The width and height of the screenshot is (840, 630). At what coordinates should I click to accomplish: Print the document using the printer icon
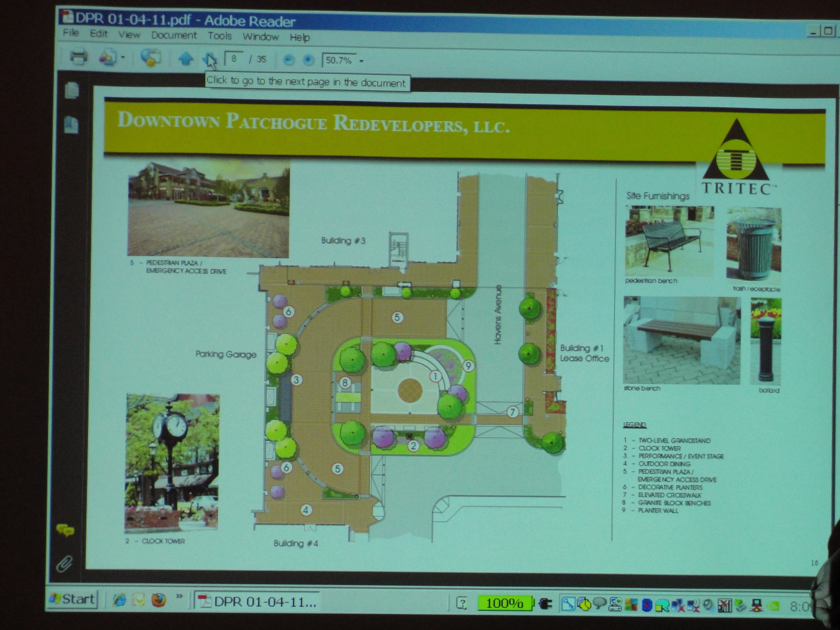[79, 57]
